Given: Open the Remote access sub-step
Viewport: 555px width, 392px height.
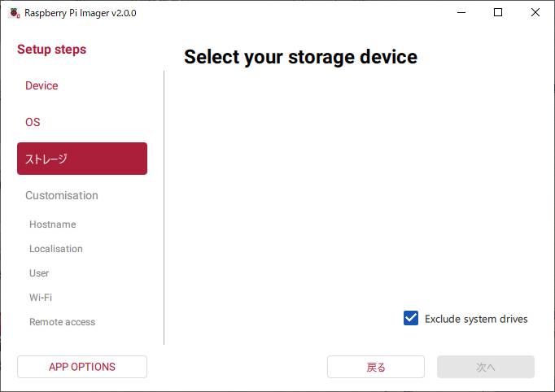Looking at the screenshot, I should 62,322.
